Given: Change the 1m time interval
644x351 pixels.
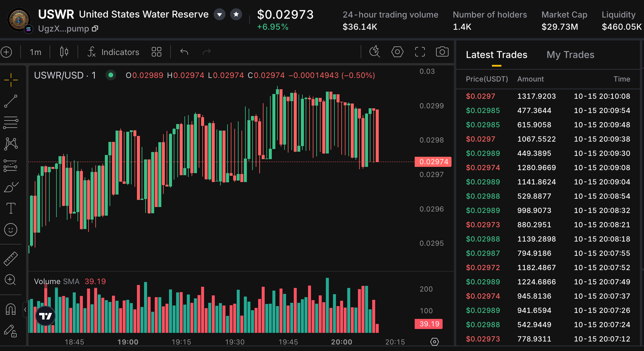Looking at the screenshot, I should pos(36,52).
